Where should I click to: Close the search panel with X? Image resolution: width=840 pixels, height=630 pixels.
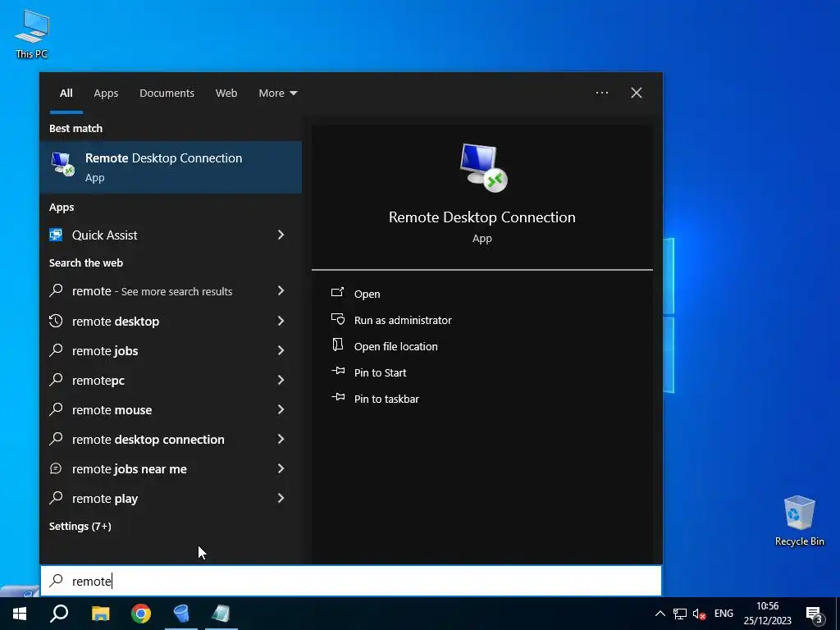pos(637,93)
